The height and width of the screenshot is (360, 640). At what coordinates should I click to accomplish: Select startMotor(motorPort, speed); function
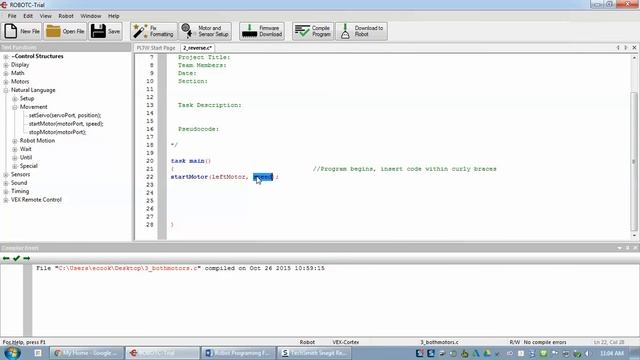click(66, 124)
